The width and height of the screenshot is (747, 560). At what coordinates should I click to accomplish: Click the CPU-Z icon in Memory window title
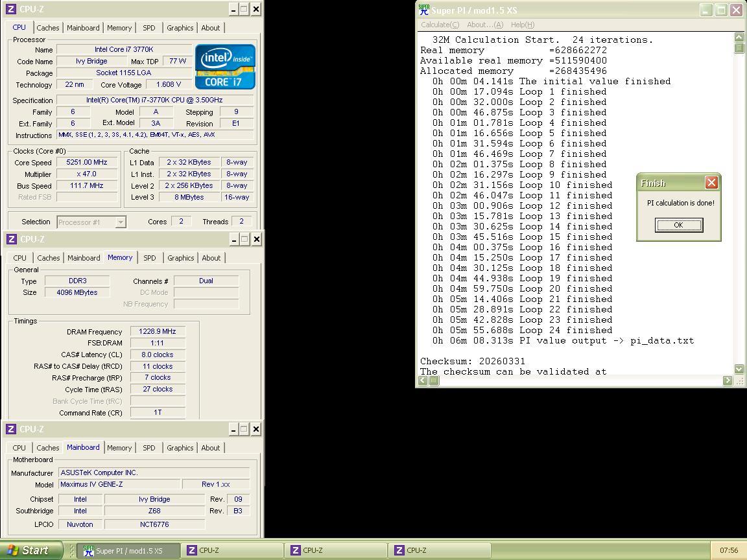pos(12,239)
